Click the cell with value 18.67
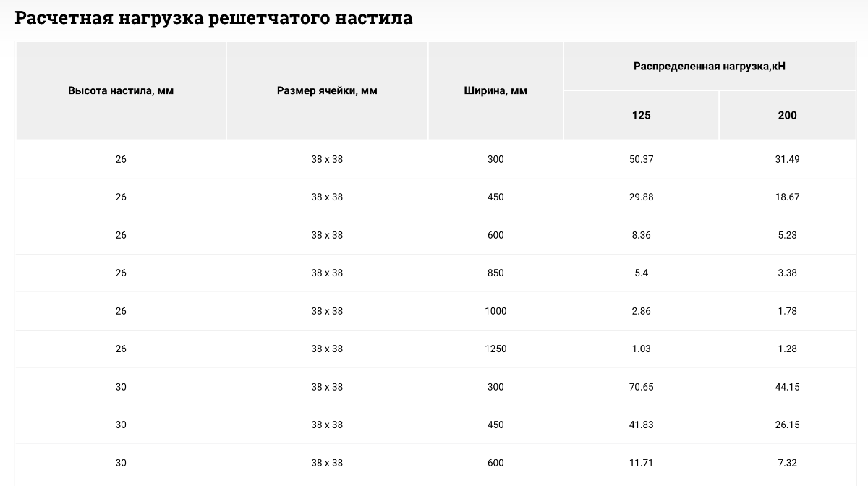Screen dimensions: 868x486 pyautogui.click(x=787, y=197)
